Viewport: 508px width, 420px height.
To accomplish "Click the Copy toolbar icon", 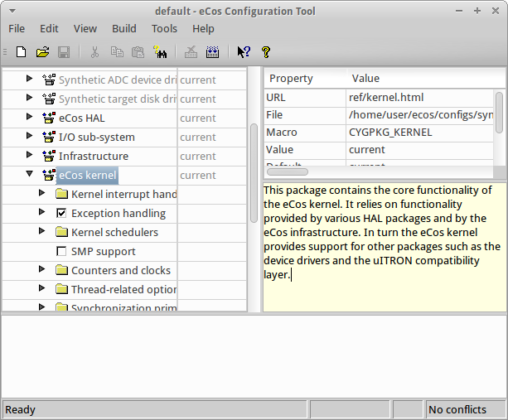I will tap(117, 52).
